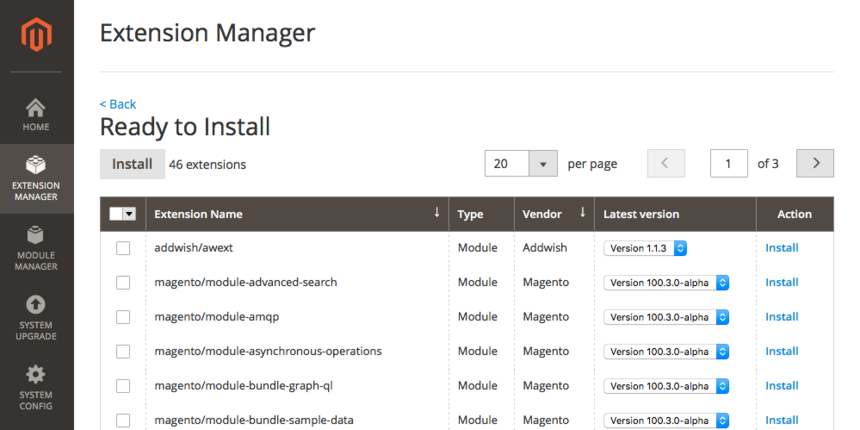This screenshot has width=860, height=430.
Task: Click the page number input field
Action: tap(729, 164)
